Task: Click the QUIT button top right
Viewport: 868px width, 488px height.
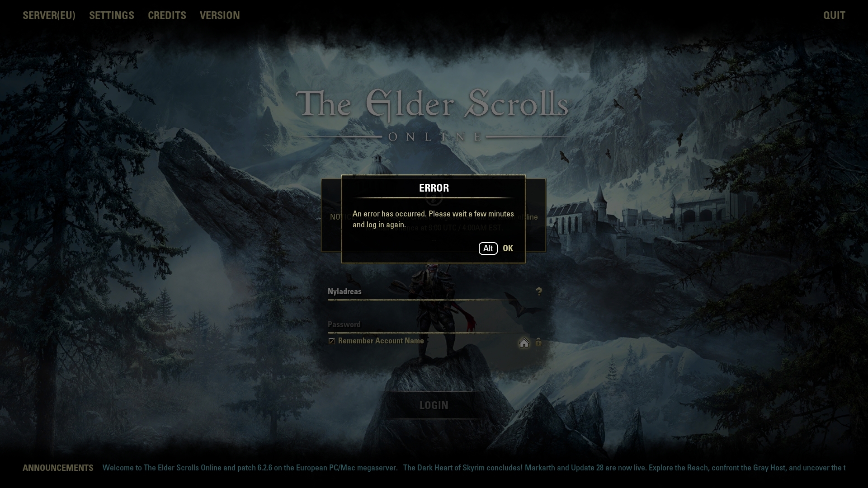Action: 834,15
